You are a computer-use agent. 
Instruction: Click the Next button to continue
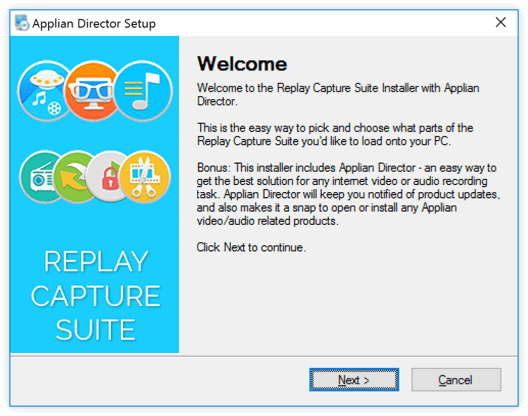[x=354, y=380]
